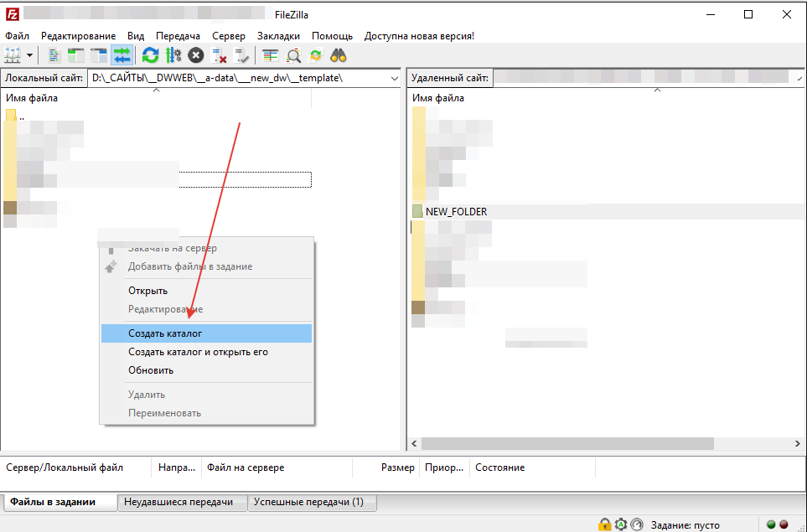
Task: Cancel the current operation
Action: [196, 55]
